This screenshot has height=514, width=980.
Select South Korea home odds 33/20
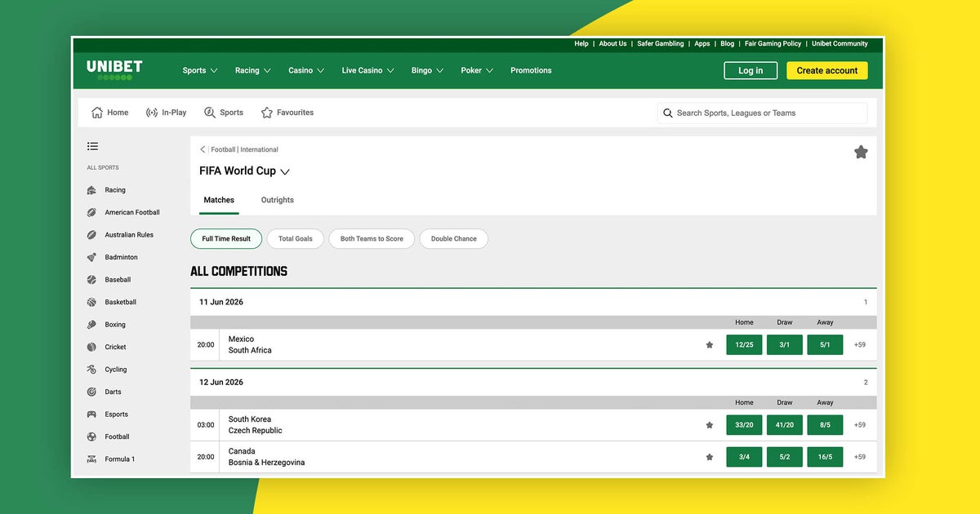pos(744,425)
